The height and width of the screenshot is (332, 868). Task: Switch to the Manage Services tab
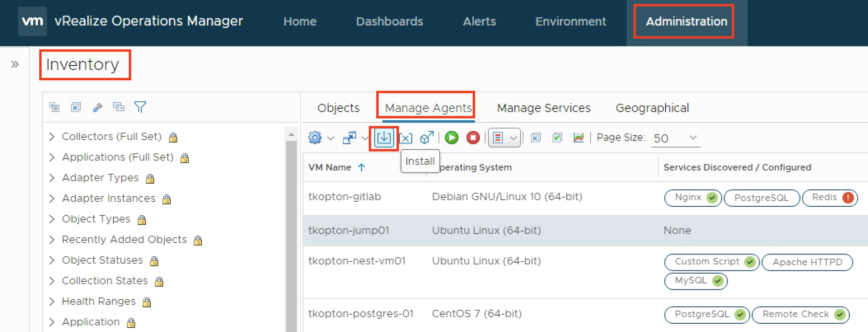[x=543, y=108]
